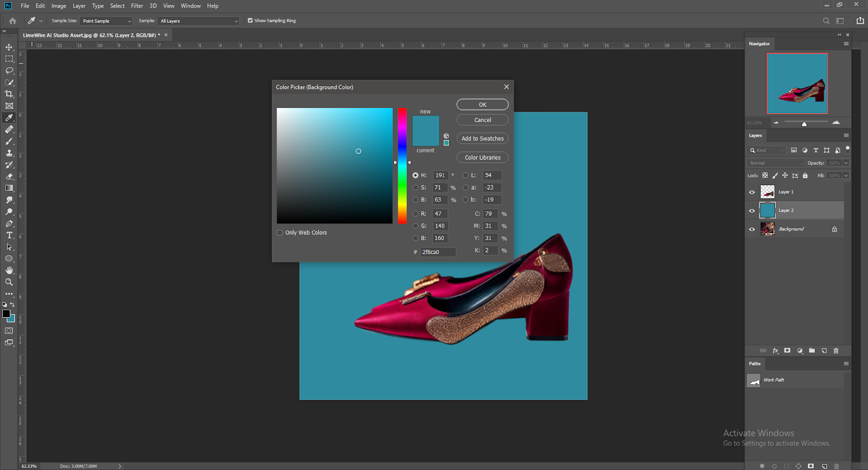Select the Eraser tool
The image size is (868, 470).
(9, 177)
